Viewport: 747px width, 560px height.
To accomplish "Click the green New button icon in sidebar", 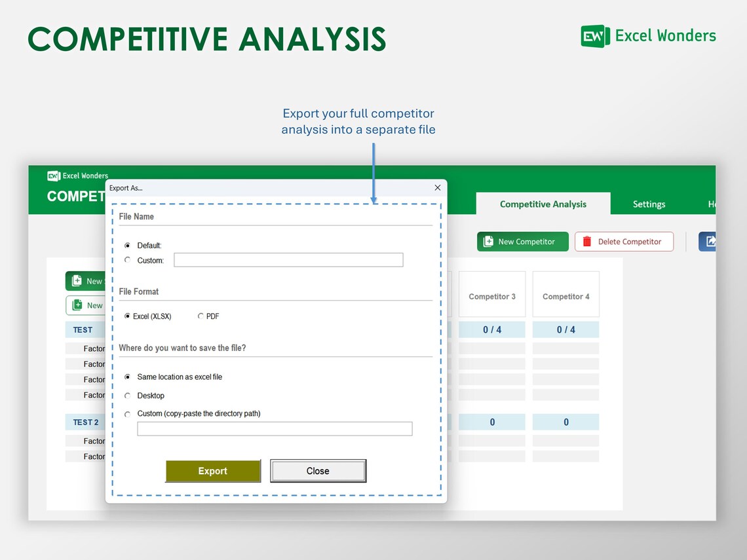I will pyautogui.click(x=75, y=280).
